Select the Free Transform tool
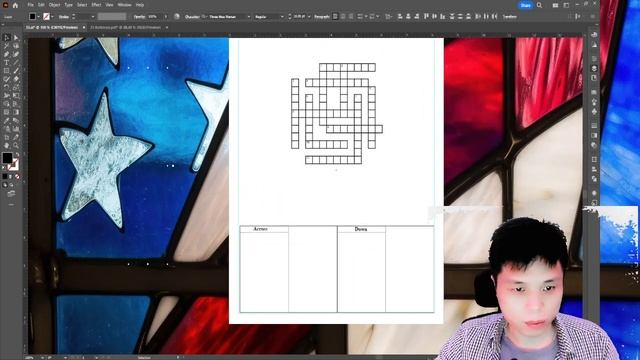The image size is (640, 360). [x=16, y=96]
